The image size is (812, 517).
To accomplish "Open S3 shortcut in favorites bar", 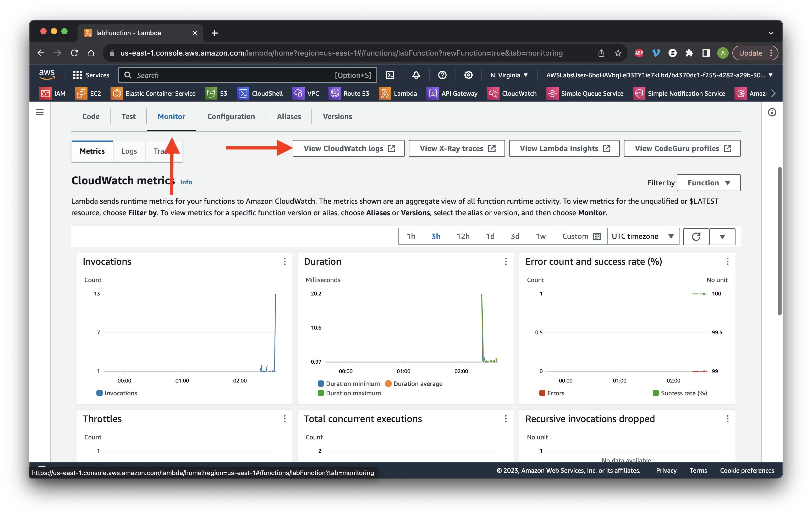I will pos(216,93).
